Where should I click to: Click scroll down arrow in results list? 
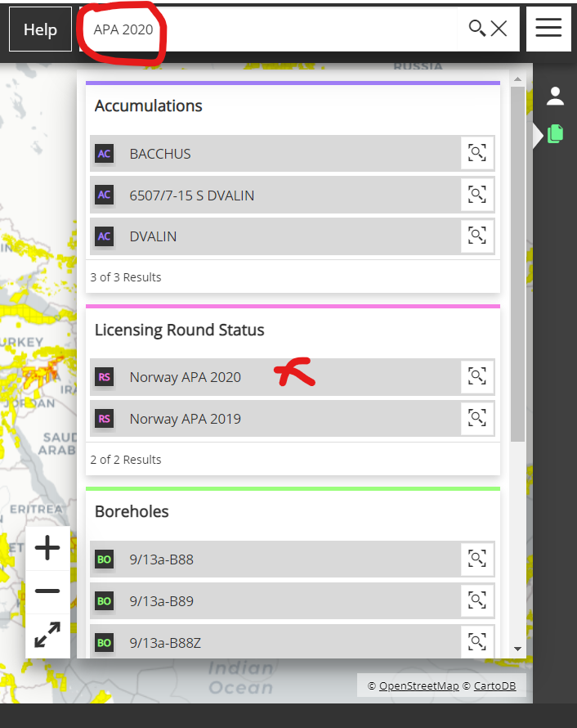(517, 649)
